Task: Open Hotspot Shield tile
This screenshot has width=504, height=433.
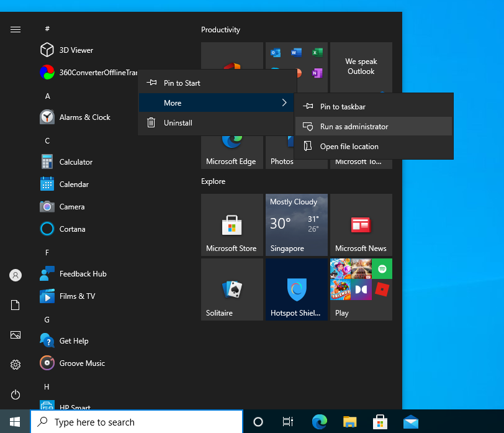Action: coord(297,289)
